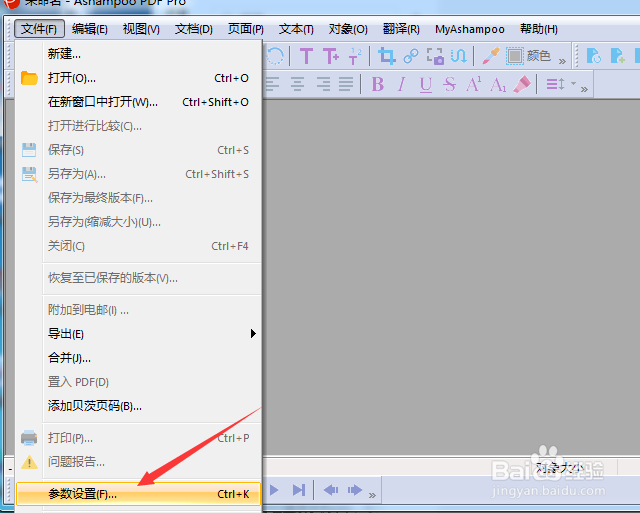Screen dimensions: 640x513
Task: Toggle Italic formatting
Action: (x=402, y=84)
